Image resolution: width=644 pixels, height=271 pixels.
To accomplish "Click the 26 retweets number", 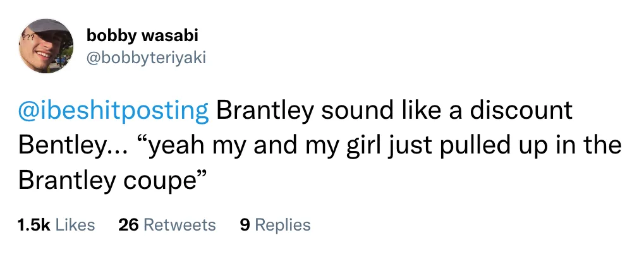I will click(129, 225).
